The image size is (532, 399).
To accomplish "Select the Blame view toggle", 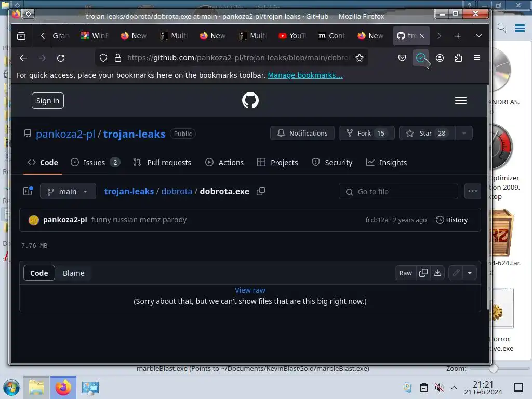I will pos(74,273).
